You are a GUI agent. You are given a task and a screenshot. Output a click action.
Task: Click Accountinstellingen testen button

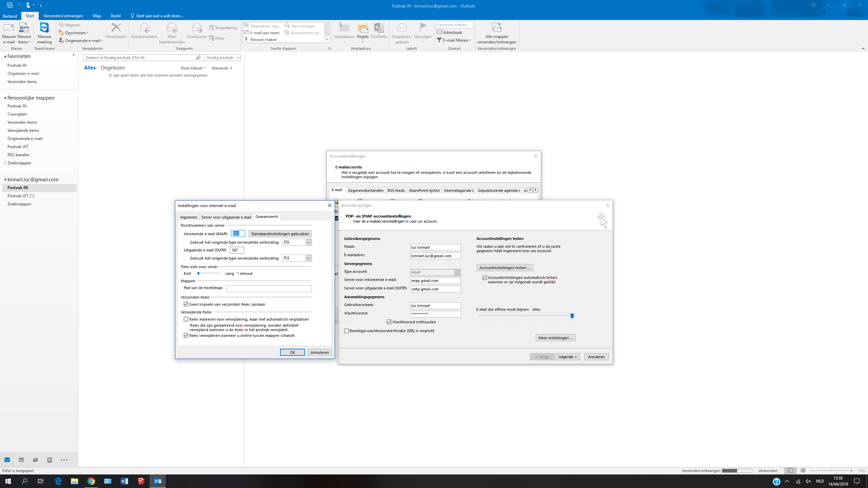(505, 268)
